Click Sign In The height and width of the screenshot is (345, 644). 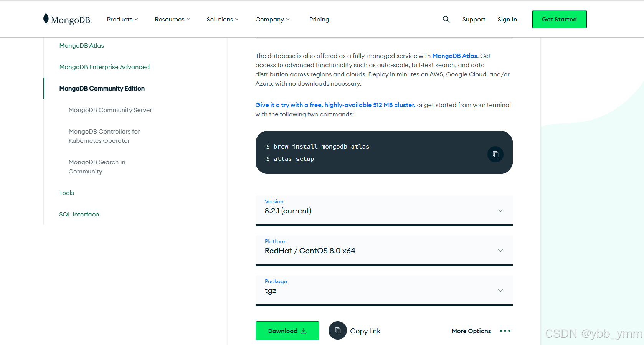(507, 19)
